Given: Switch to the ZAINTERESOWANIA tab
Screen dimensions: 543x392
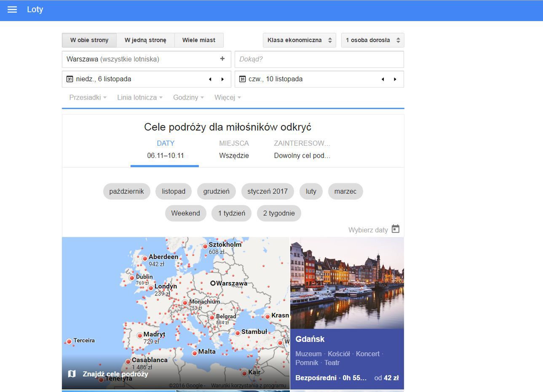Looking at the screenshot, I should pyautogui.click(x=302, y=149).
